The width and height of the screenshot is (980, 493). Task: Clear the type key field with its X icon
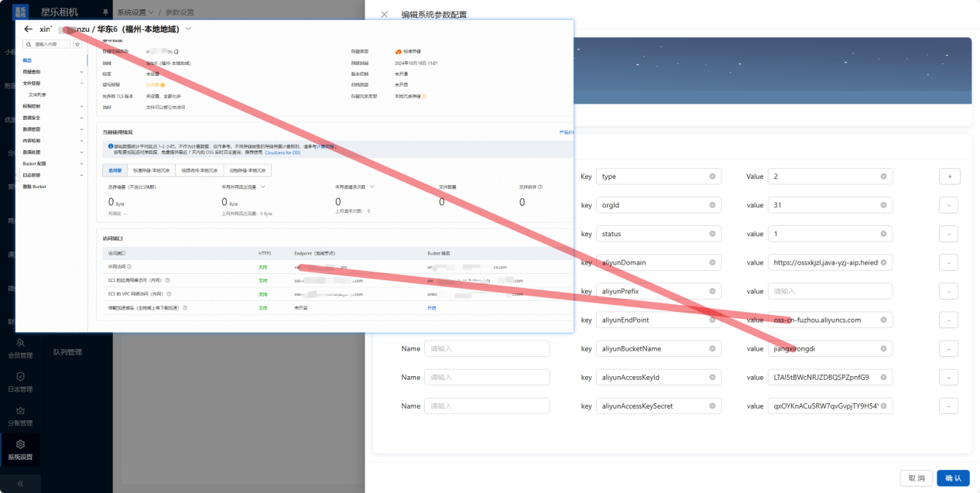pos(712,176)
